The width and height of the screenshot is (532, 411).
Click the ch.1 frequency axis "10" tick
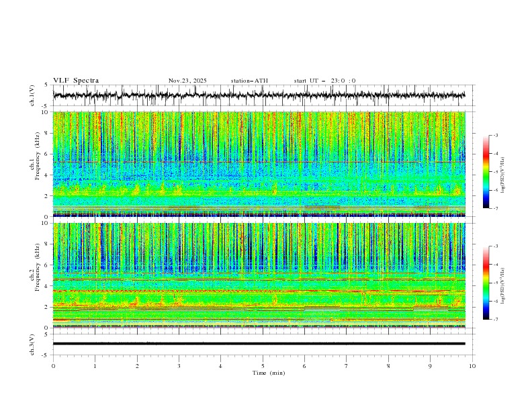tap(46, 112)
